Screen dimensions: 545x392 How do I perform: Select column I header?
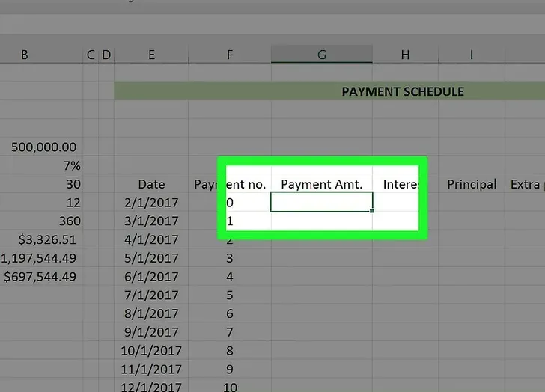[472, 55]
